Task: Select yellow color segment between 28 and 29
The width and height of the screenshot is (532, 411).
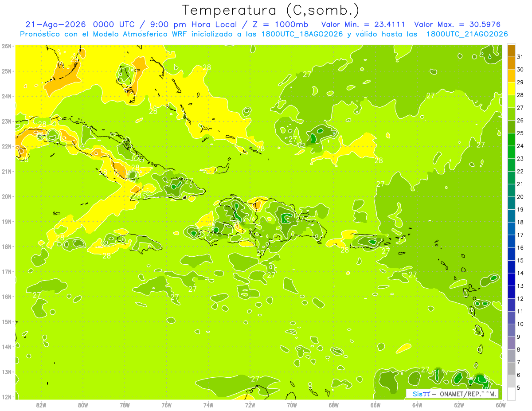Action: point(511,88)
